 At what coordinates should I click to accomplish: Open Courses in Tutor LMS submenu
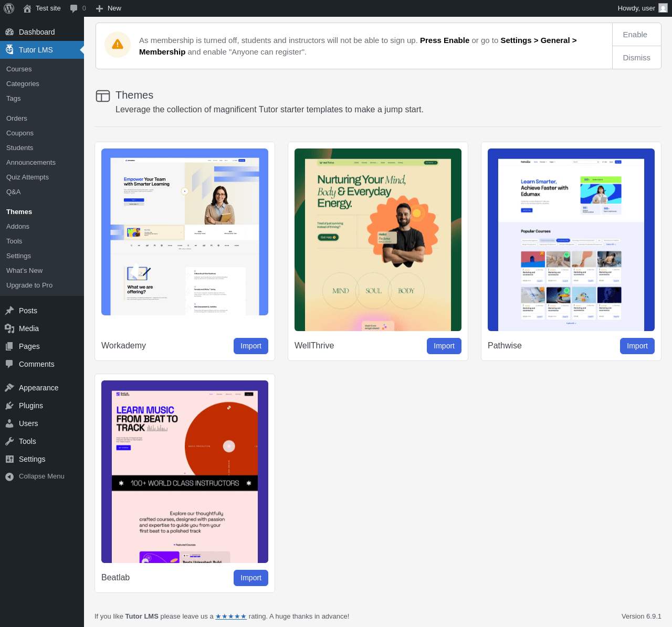point(19,69)
